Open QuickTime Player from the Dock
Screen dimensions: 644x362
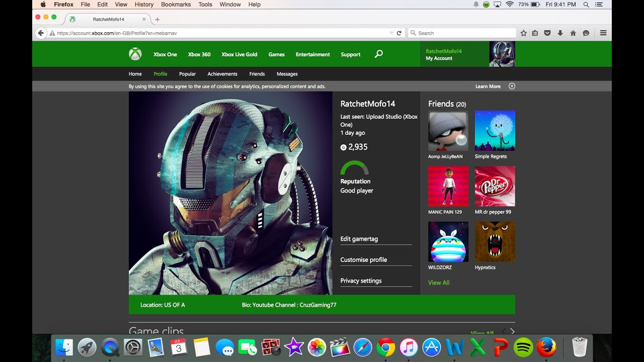[x=110, y=347]
